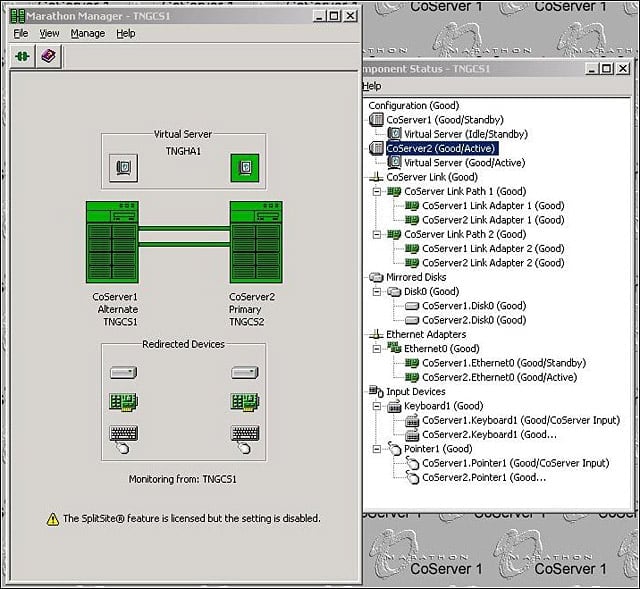640x589 pixels.
Task: Collapse the Pointer1 tree node
Action: point(377,449)
